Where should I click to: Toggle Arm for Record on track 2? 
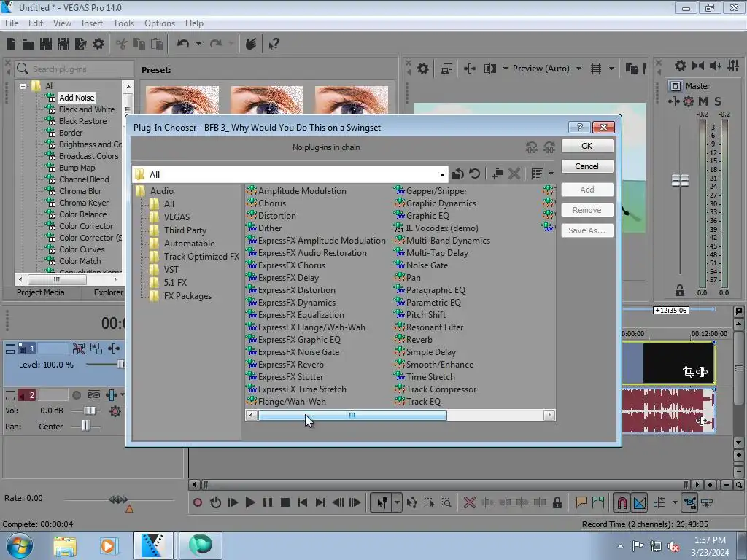[x=76, y=395]
